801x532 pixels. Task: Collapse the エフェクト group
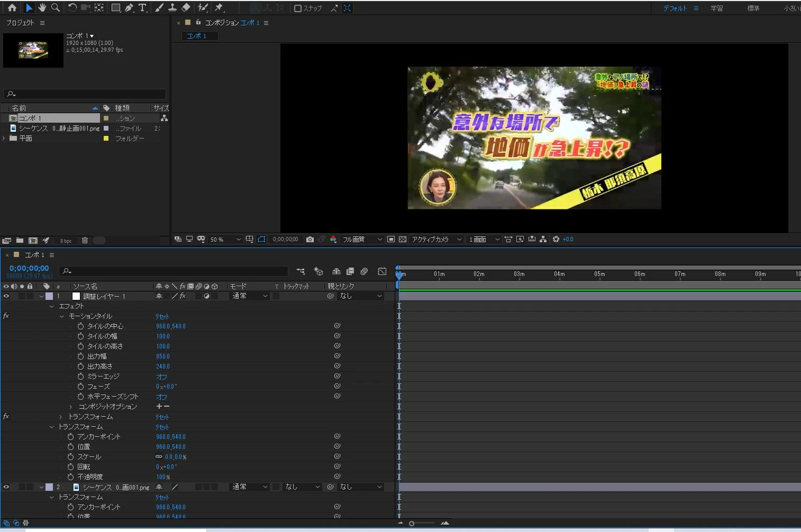click(x=51, y=306)
